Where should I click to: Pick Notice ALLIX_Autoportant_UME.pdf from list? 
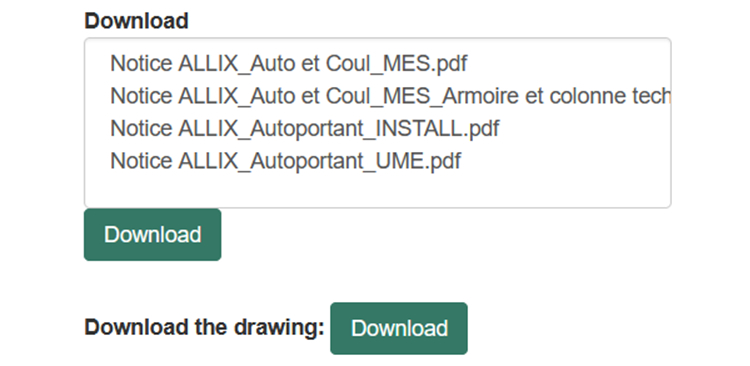tap(378, 161)
